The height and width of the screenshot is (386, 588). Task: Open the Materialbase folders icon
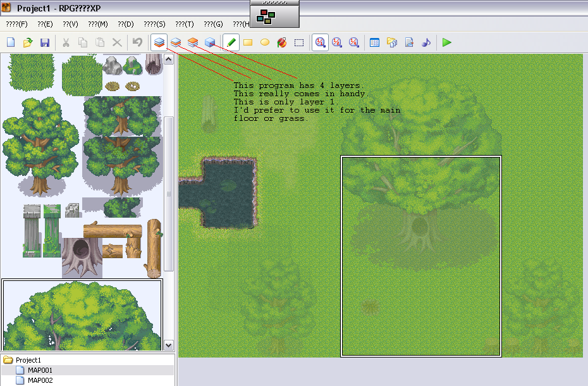point(392,42)
